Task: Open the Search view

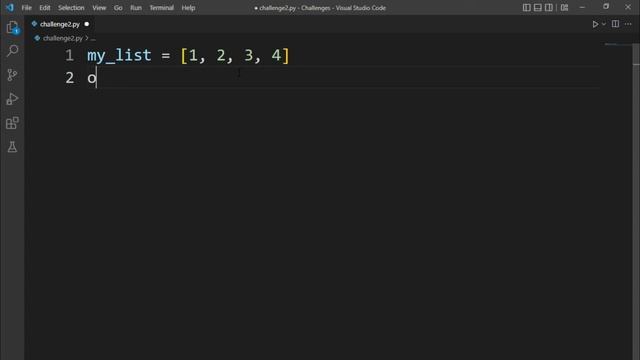Action: [x=12, y=51]
